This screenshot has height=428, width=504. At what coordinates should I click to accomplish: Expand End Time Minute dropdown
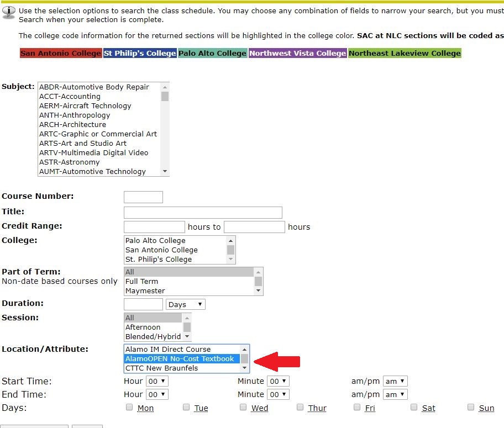[279, 394]
